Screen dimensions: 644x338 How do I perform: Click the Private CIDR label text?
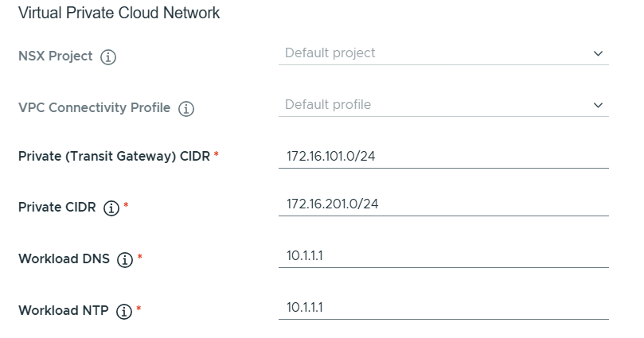[57, 208]
